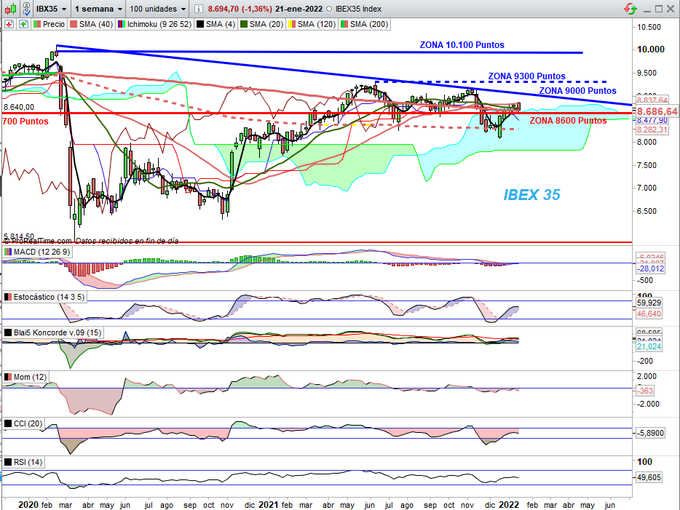Click the 46,640 stochastic value tag

pyautogui.click(x=649, y=313)
